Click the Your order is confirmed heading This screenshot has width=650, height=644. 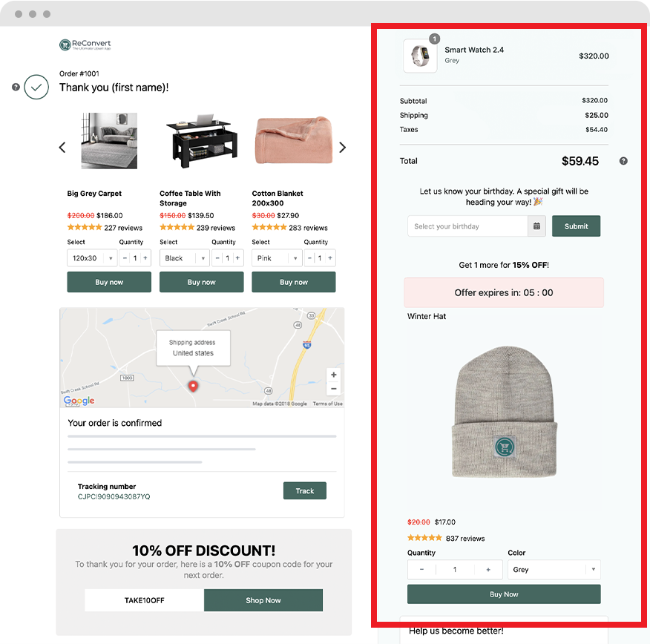[x=115, y=423]
